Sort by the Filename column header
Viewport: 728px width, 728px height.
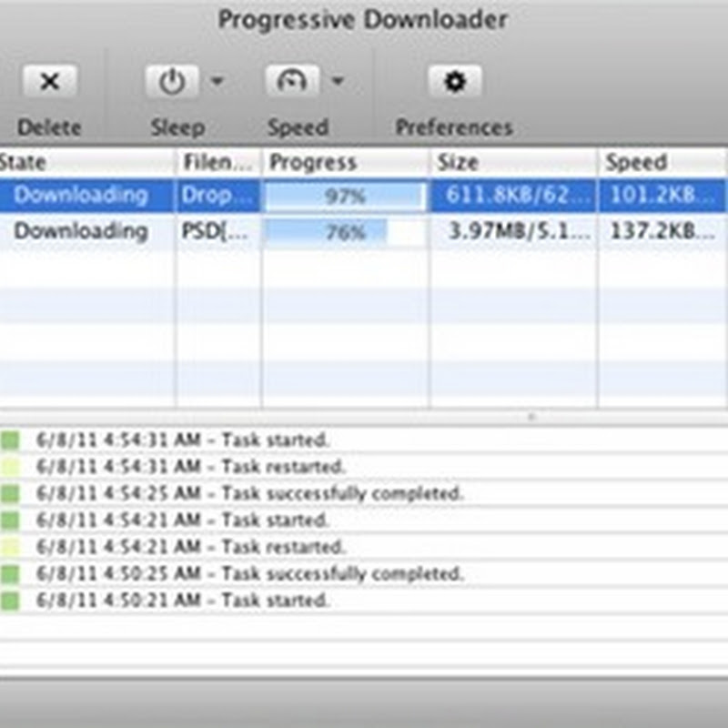coord(218,163)
